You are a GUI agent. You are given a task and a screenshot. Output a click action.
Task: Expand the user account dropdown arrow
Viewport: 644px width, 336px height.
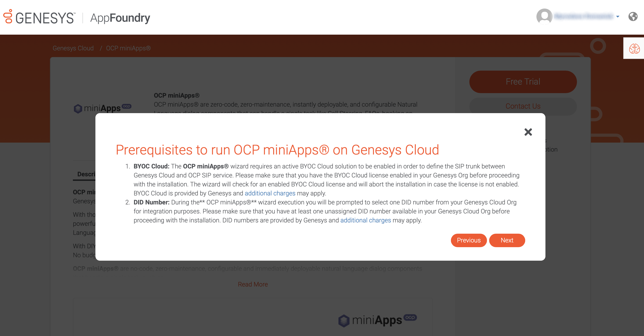click(x=617, y=17)
